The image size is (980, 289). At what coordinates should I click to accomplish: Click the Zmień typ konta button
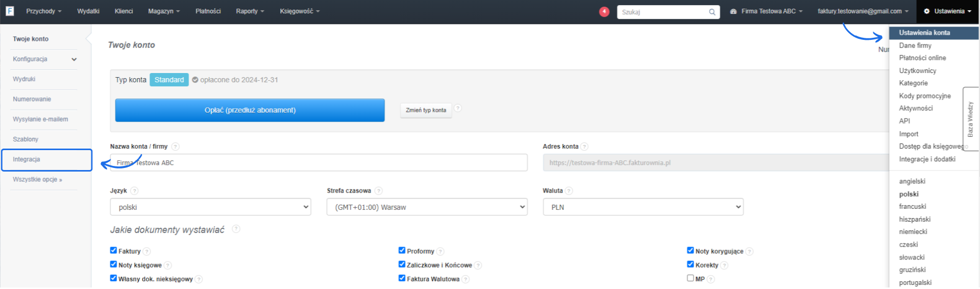click(x=426, y=110)
